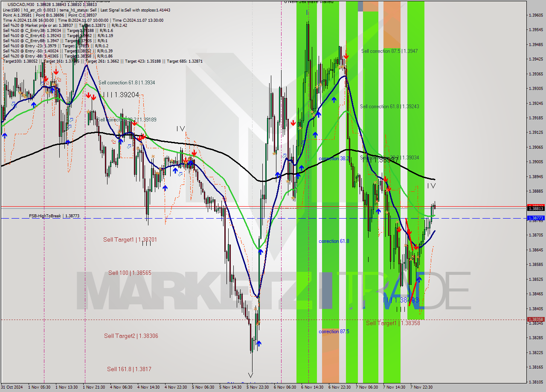
Task: Click the blue 'correction 87.5' label
Action: [x=334, y=331]
